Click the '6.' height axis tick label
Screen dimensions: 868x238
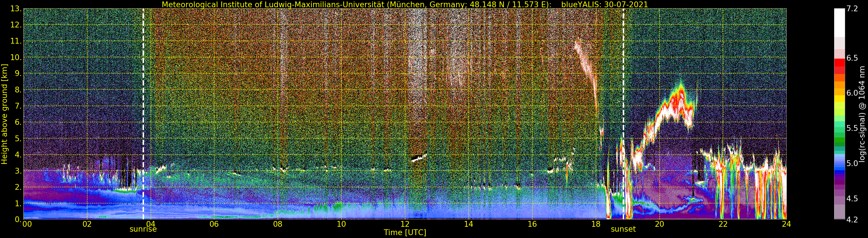pos(18,122)
